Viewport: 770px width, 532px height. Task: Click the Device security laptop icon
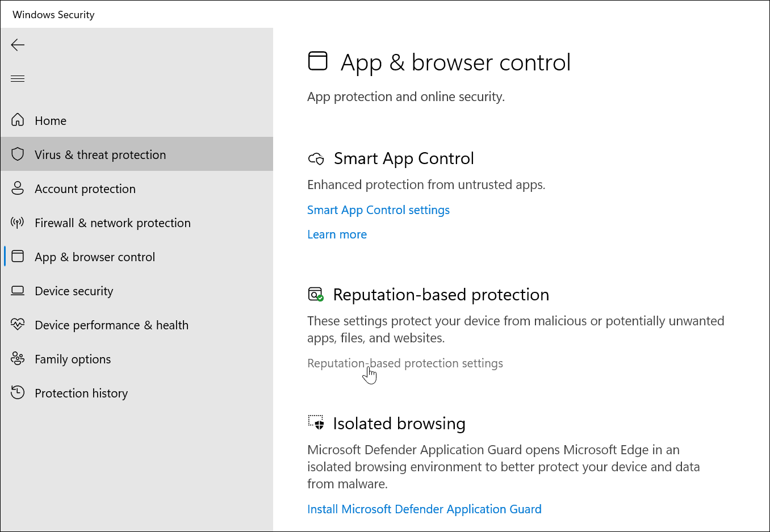pos(18,291)
